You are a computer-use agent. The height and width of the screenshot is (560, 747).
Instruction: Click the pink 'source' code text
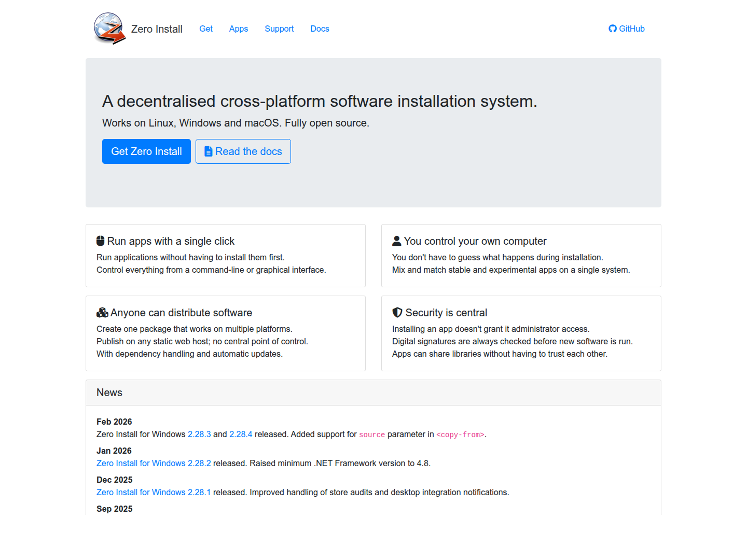point(372,435)
